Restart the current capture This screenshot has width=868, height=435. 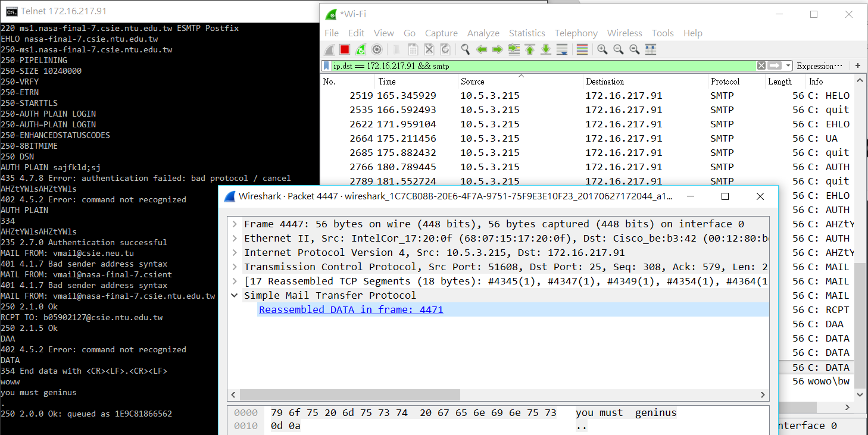point(361,49)
